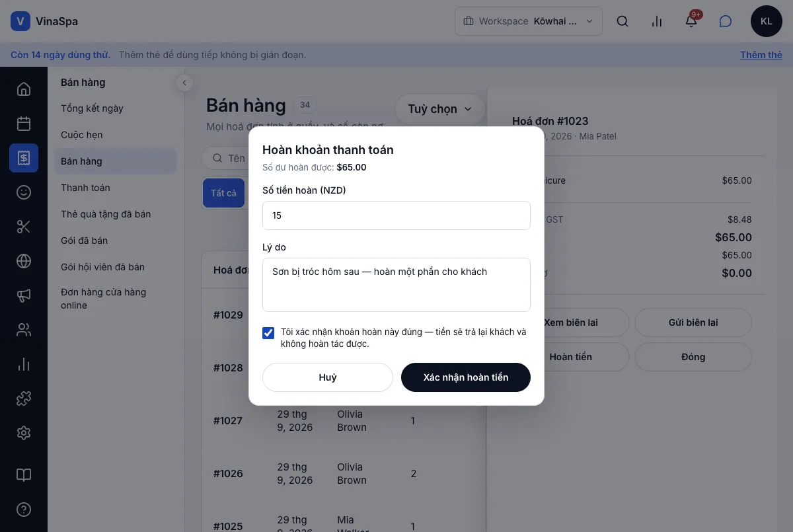Image resolution: width=793 pixels, height=532 pixels.
Task: Open the analytics chart icon in the header
Action: click(657, 21)
